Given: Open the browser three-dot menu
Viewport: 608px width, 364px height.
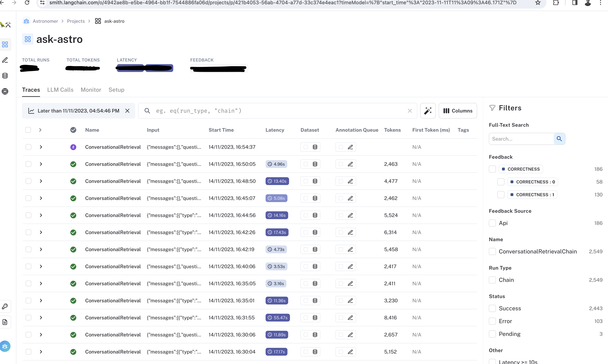Looking at the screenshot, I should coord(600,3).
